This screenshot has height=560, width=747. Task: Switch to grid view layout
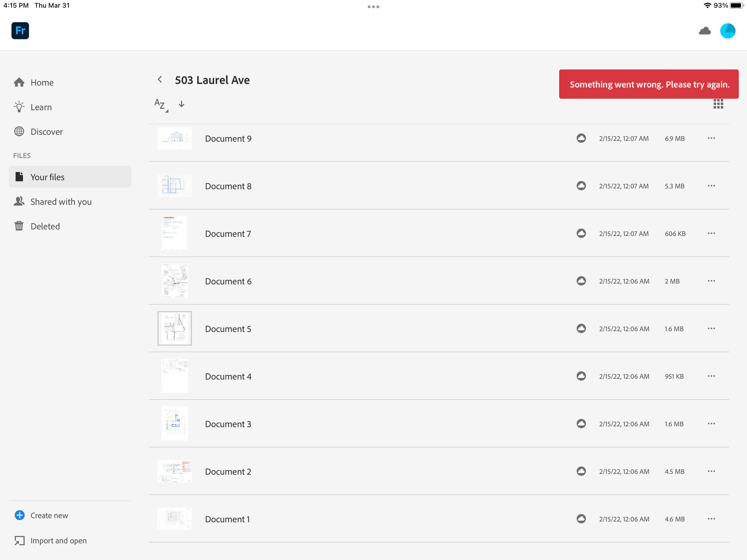(718, 104)
